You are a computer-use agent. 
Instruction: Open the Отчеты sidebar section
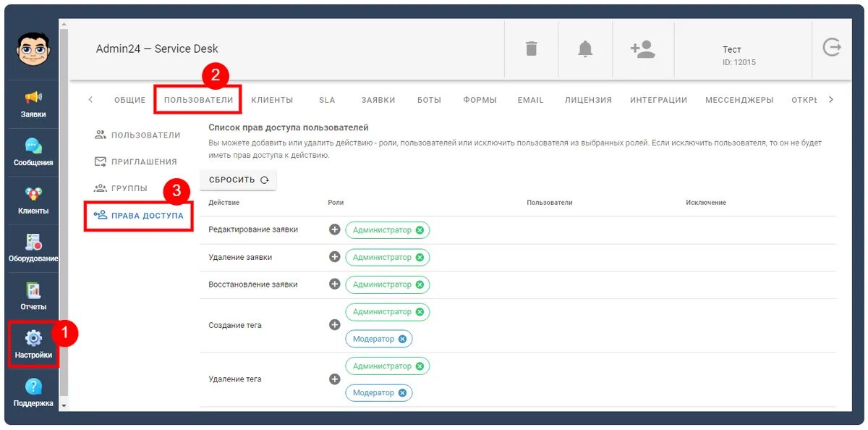[x=33, y=298]
